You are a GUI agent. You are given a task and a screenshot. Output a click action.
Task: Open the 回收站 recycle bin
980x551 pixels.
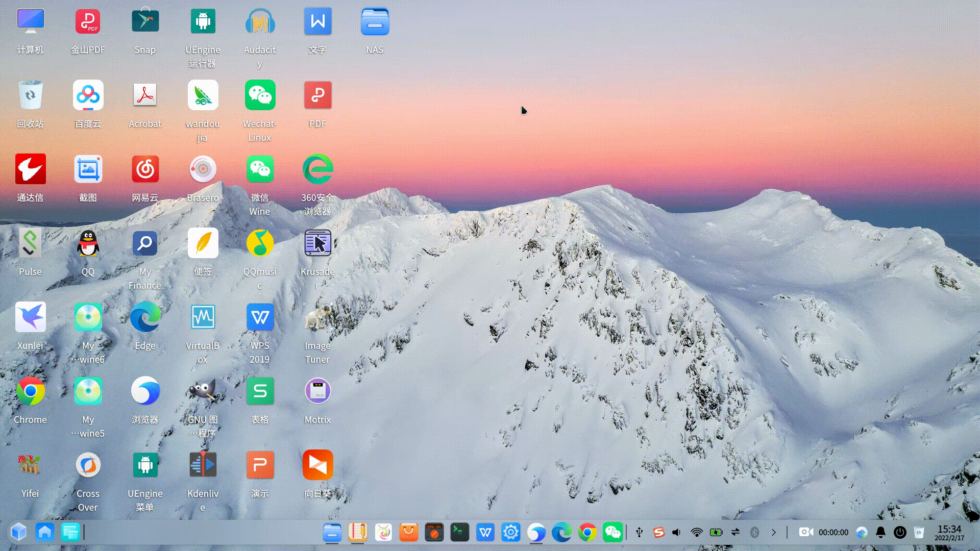click(30, 95)
